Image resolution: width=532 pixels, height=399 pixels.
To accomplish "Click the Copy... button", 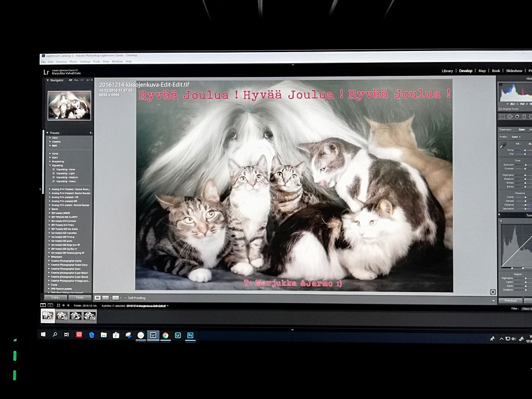I will point(55,297).
